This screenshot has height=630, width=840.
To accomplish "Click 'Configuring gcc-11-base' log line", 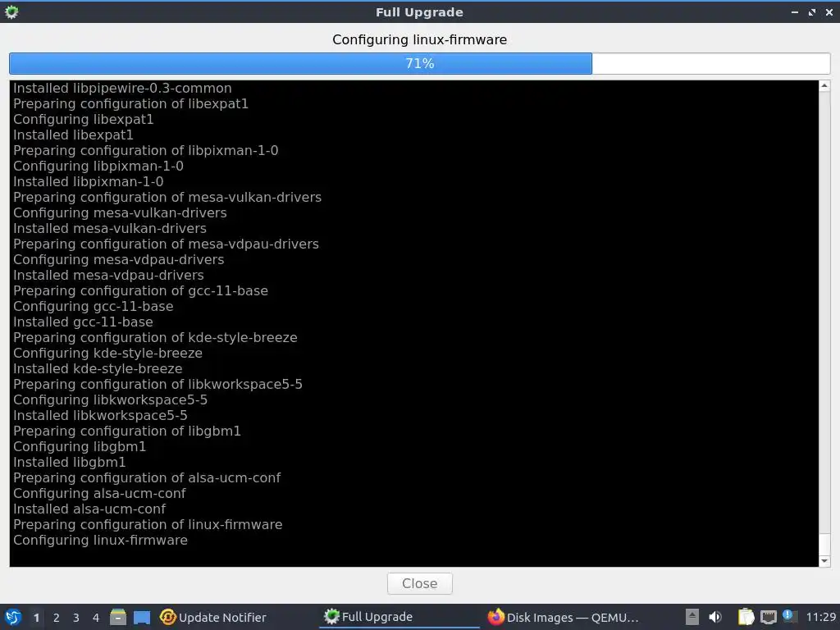I will 94,306.
